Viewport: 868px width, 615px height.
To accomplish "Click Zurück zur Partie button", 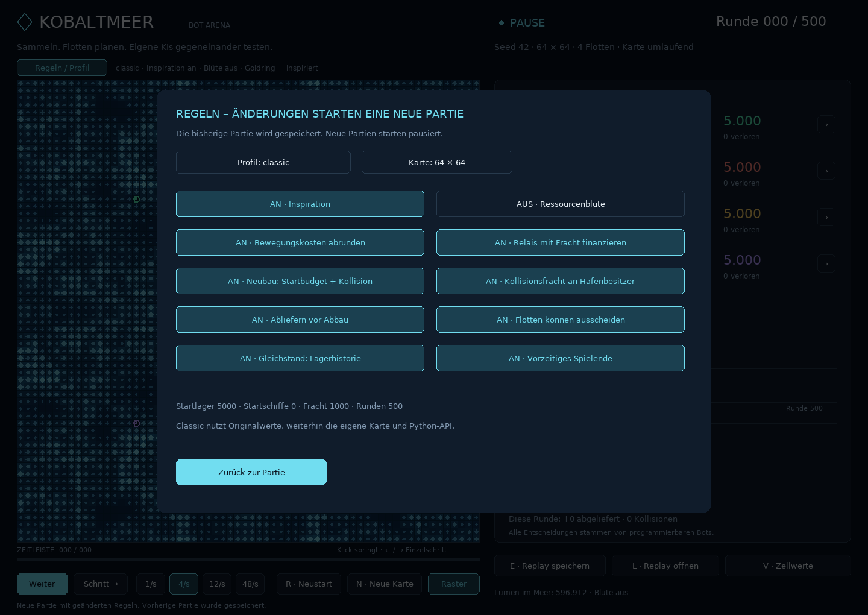I will click(251, 472).
